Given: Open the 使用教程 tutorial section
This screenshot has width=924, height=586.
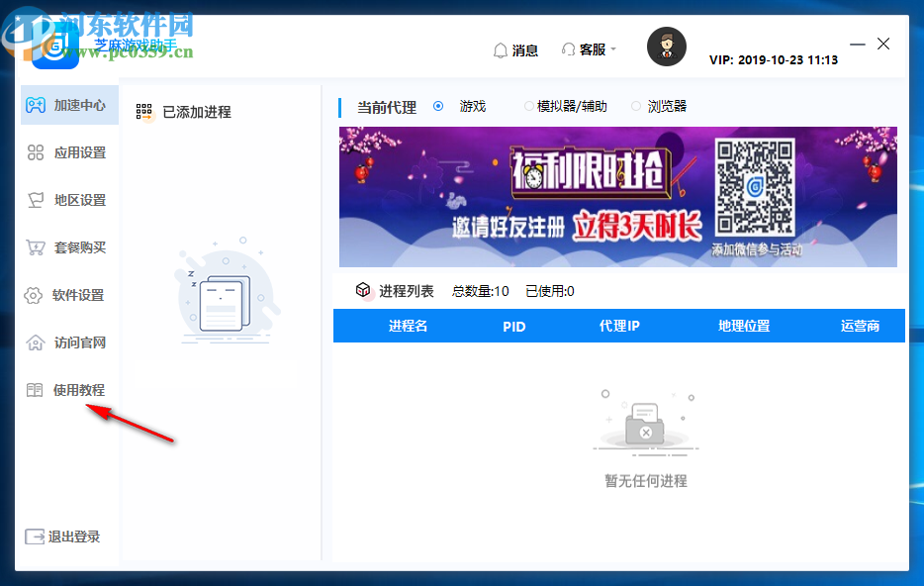Looking at the screenshot, I should click(x=66, y=389).
